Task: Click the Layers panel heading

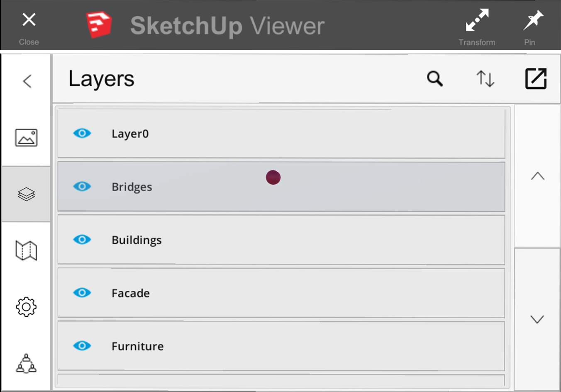Action: [101, 79]
